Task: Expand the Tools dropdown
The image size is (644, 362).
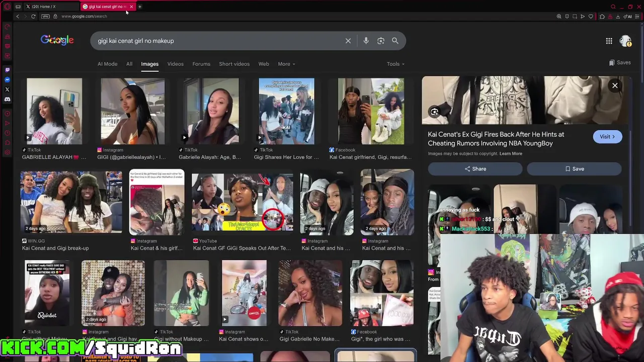Action: tap(395, 64)
